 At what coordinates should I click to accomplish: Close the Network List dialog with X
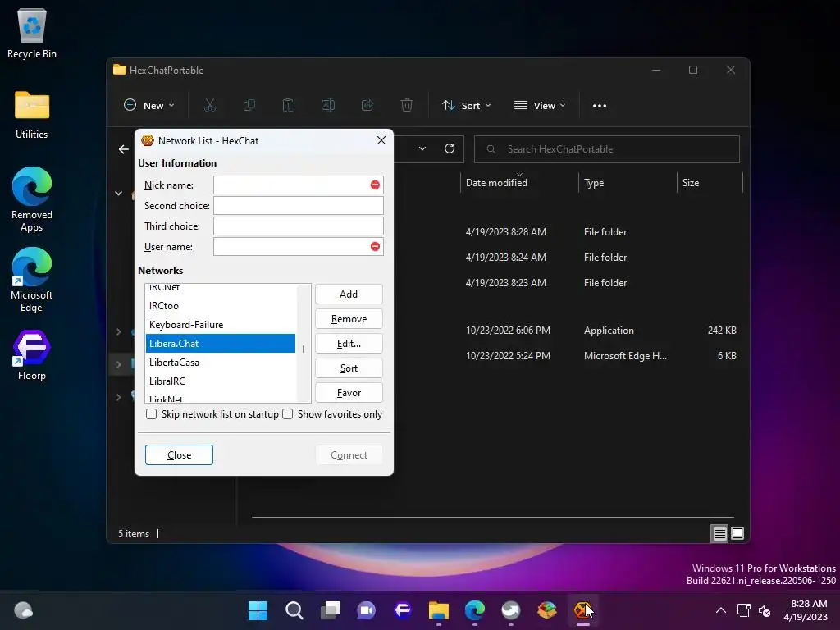[x=381, y=140]
